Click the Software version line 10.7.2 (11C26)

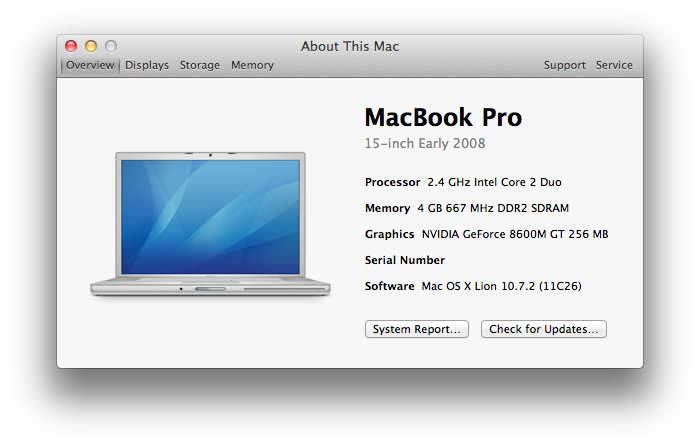(473, 286)
